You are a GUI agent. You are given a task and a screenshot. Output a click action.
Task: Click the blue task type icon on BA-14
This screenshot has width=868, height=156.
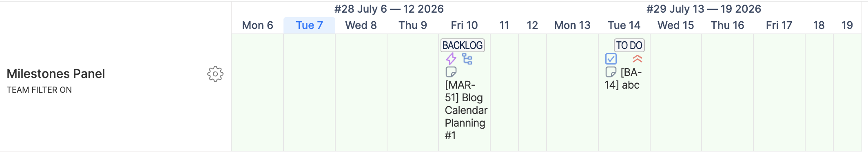611,59
